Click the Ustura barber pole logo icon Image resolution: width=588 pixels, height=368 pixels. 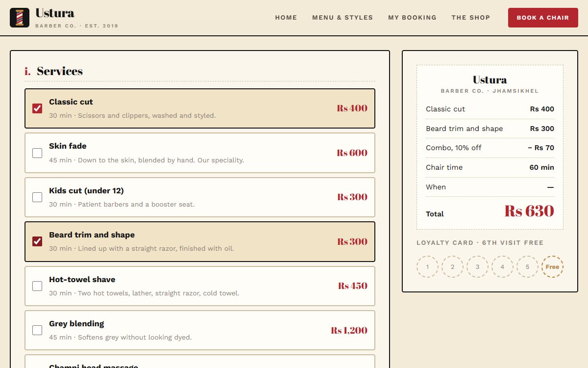[x=20, y=18]
